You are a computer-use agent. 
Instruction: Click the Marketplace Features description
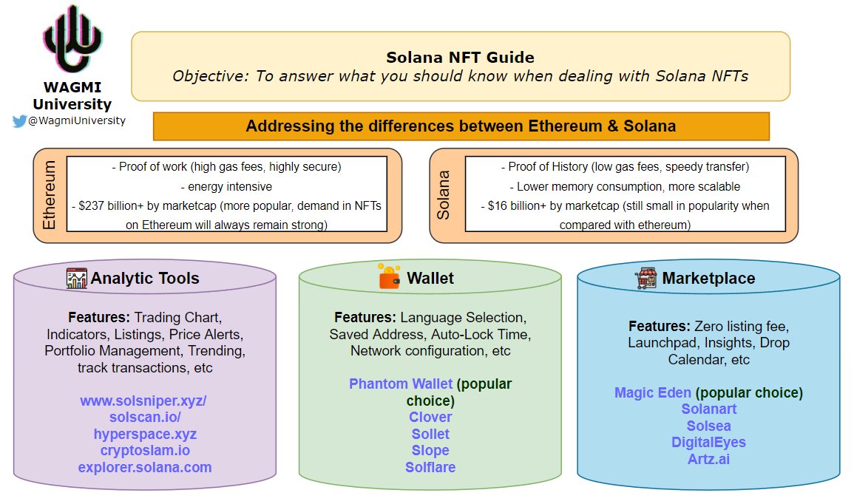click(x=708, y=343)
